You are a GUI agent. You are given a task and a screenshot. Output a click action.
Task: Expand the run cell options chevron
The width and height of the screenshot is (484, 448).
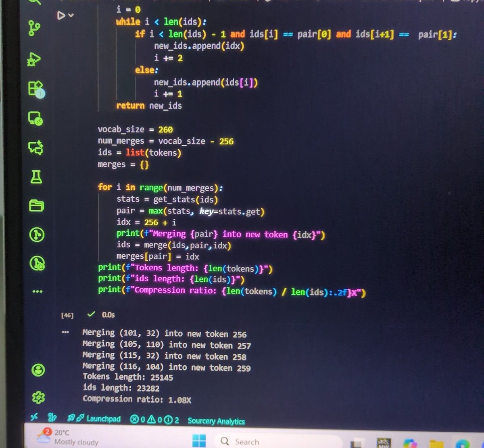[71, 15]
